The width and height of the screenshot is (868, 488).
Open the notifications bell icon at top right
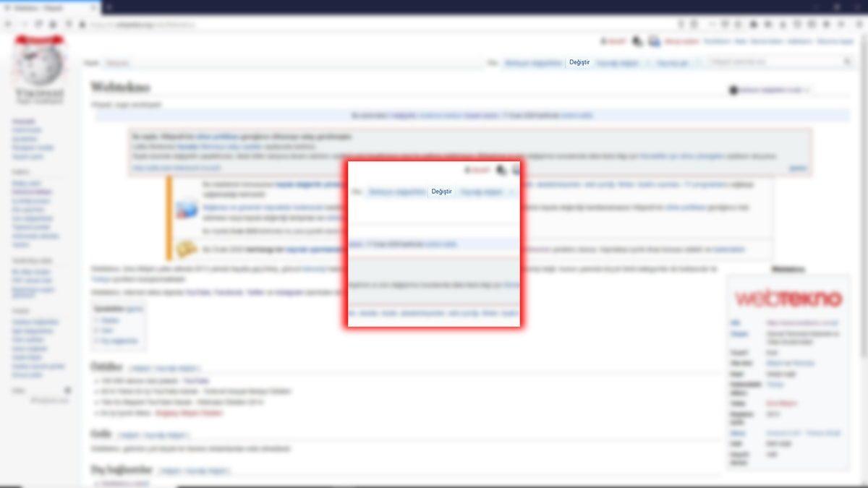636,40
